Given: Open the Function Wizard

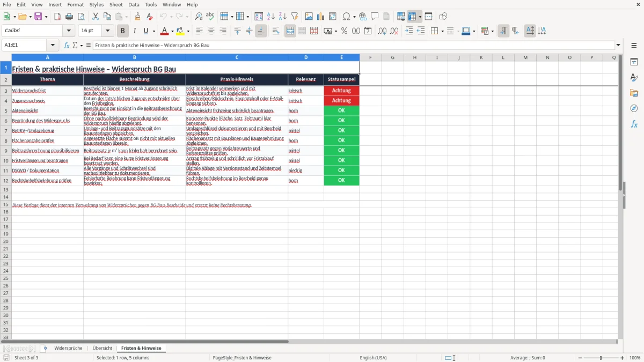Looking at the screenshot, I should (67, 46).
